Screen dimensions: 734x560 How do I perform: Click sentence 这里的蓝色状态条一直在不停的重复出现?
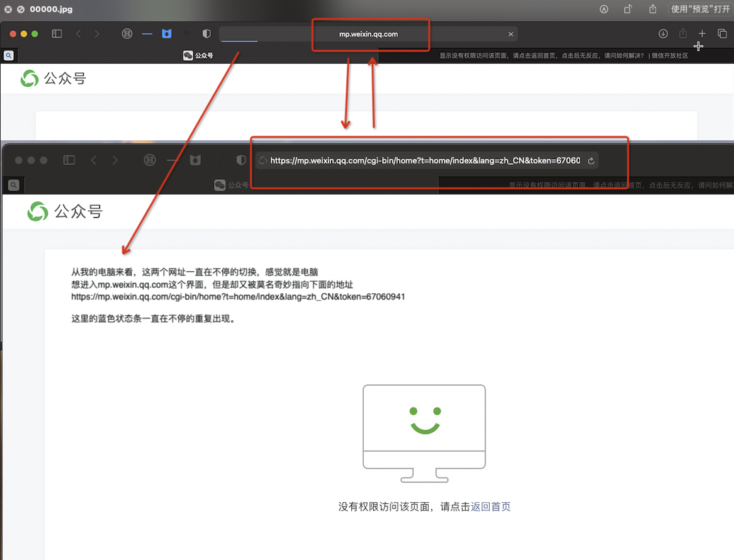tap(153, 318)
